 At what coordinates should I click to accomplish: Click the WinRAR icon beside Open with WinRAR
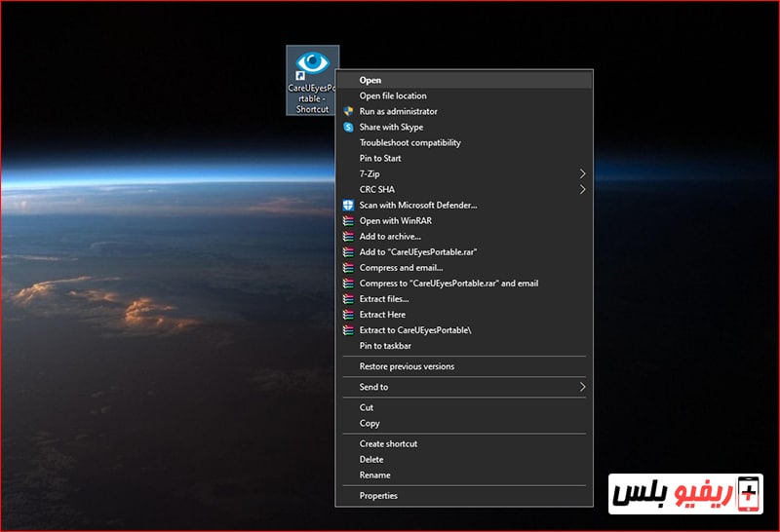(348, 220)
